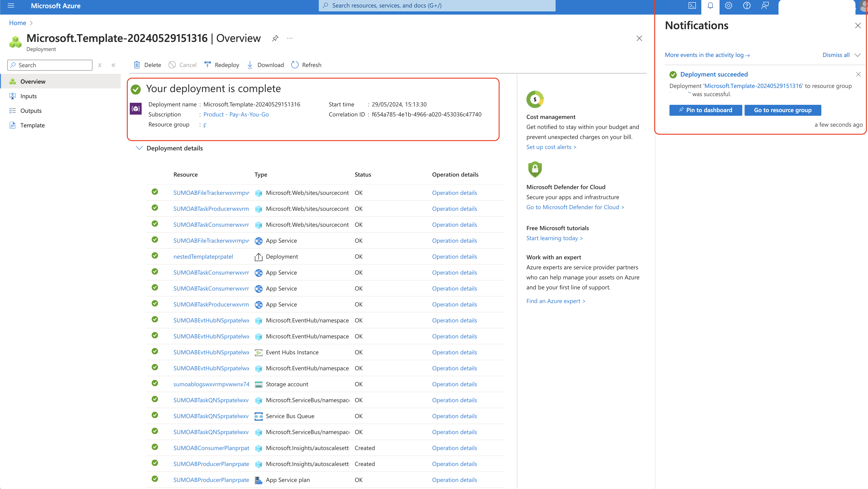This screenshot has width=868, height=489.
Task: Click Set up cost alerts link
Action: 551,147
